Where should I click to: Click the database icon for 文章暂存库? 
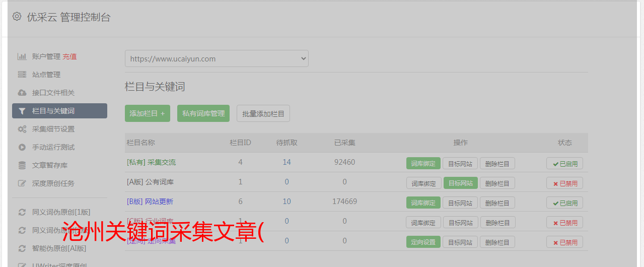22,165
